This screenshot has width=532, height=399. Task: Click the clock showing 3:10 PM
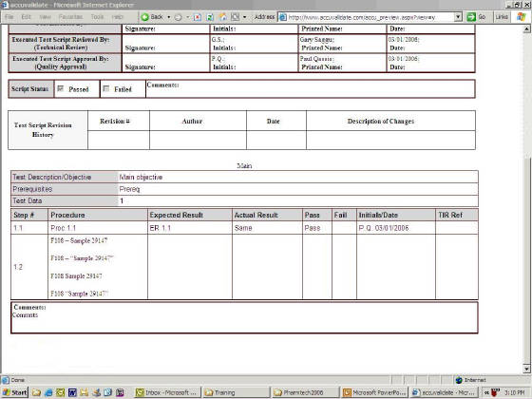tap(514, 392)
